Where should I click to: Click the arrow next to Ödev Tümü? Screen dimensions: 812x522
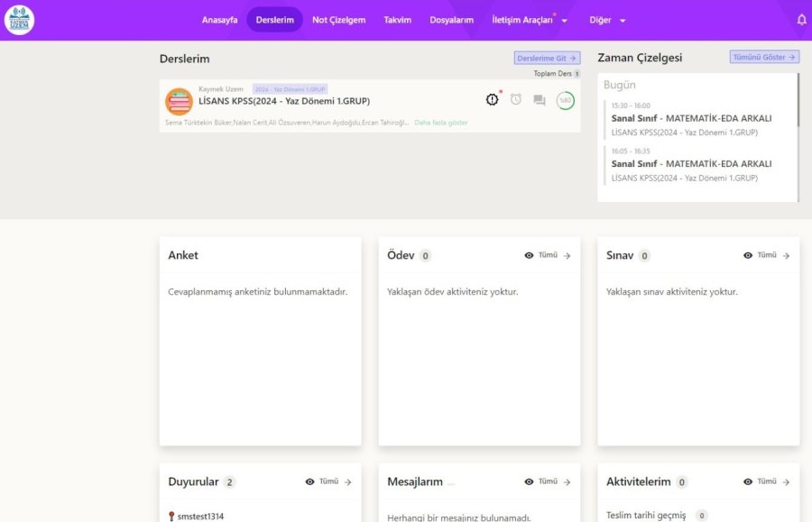(x=567, y=256)
